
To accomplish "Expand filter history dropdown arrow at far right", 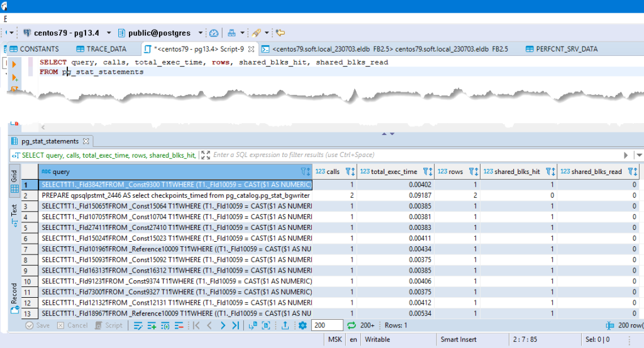I will tap(639, 155).
